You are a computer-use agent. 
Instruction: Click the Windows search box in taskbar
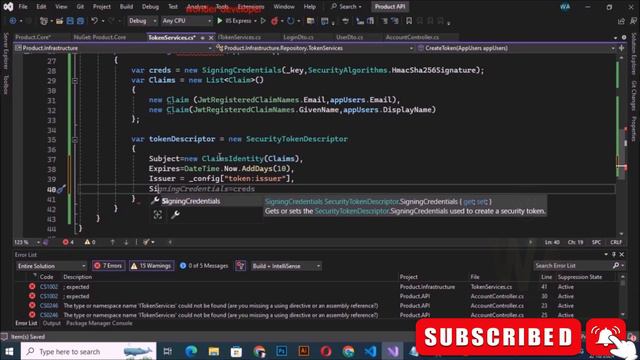(89, 351)
